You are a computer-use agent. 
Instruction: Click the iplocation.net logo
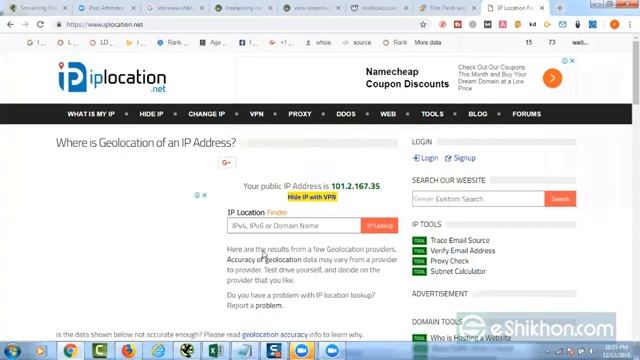[x=112, y=77]
